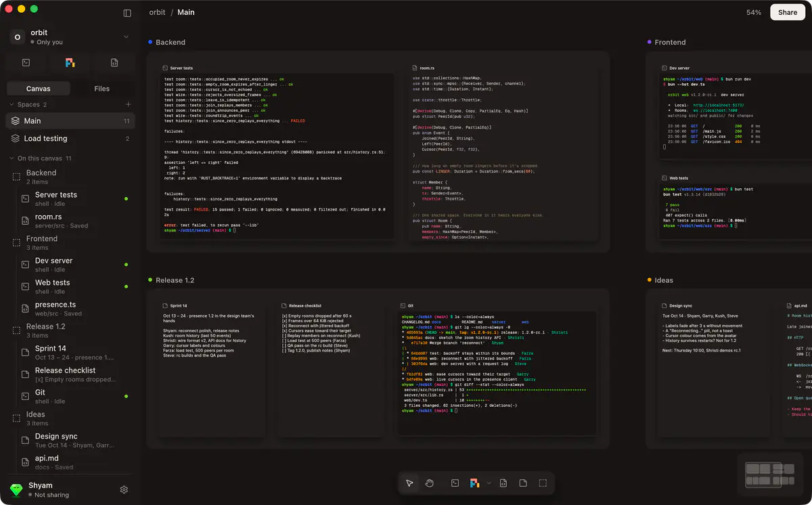Click the Design sync card title on the canvas
This screenshot has width=812, height=505.
click(x=681, y=306)
